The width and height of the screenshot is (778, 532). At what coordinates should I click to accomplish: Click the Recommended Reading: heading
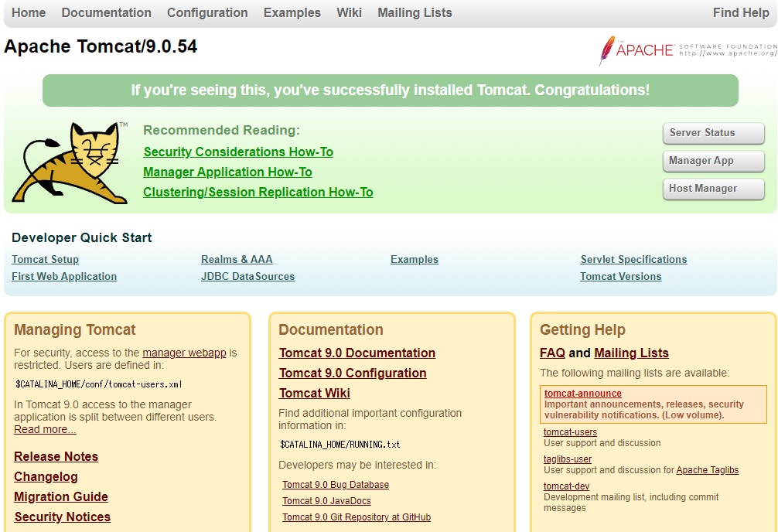pos(221,131)
